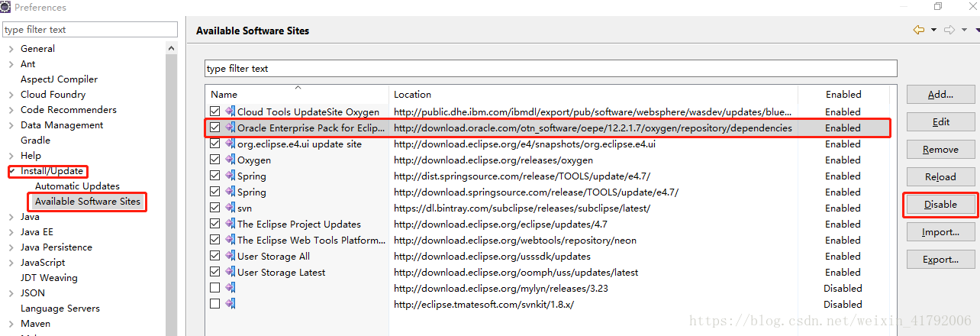Viewport: 980px width, 336px height.
Task: Expand the Code Recommenders node
Action: (11, 110)
